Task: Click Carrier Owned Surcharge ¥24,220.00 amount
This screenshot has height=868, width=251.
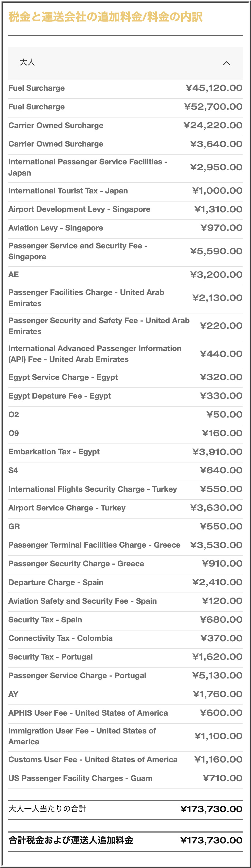Action: pyautogui.click(x=213, y=126)
